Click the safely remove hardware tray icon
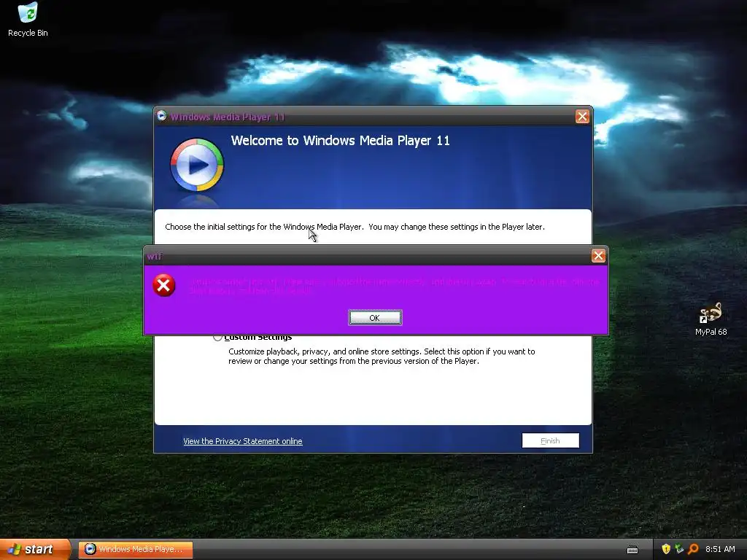747x560 pixels. [679, 549]
